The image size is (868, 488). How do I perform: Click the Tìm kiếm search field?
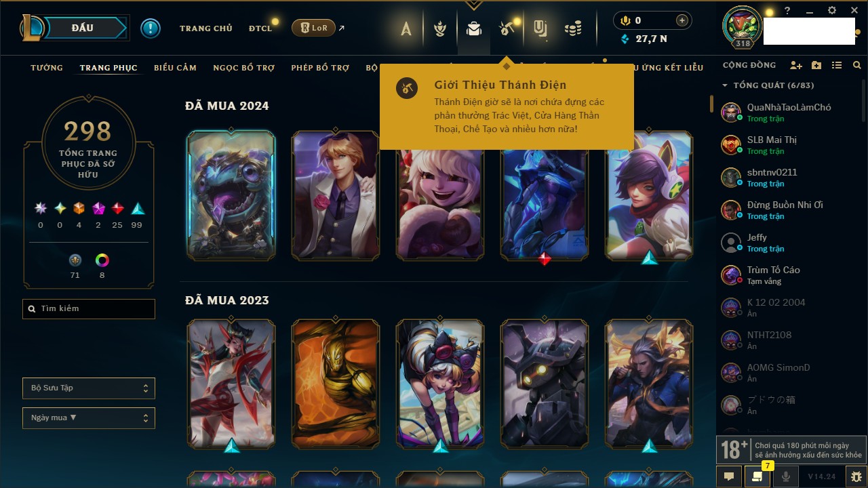89,309
